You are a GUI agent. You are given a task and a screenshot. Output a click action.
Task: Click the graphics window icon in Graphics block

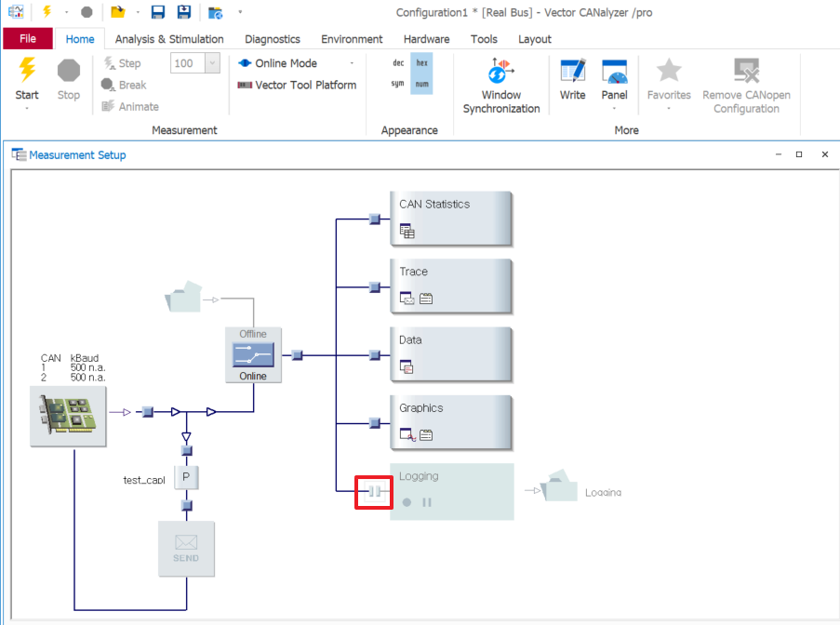(x=407, y=435)
